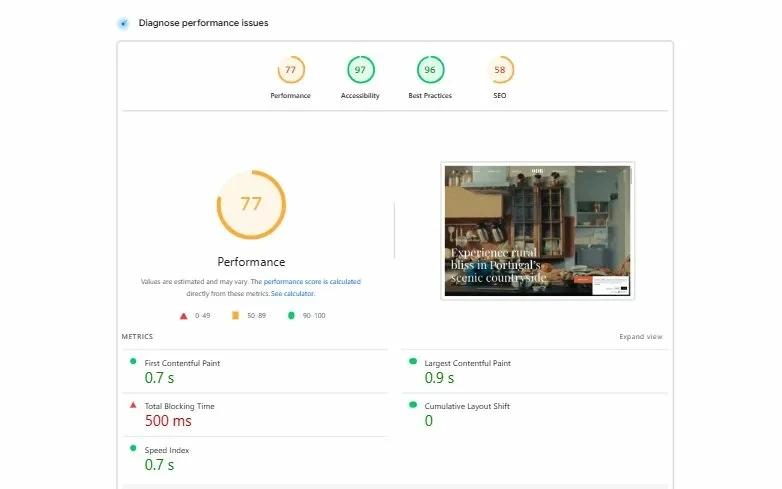Click the green circle 90-100 legend icon
Image resolution: width=782 pixels, height=489 pixels.
pyautogui.click(x=291, y=315)
